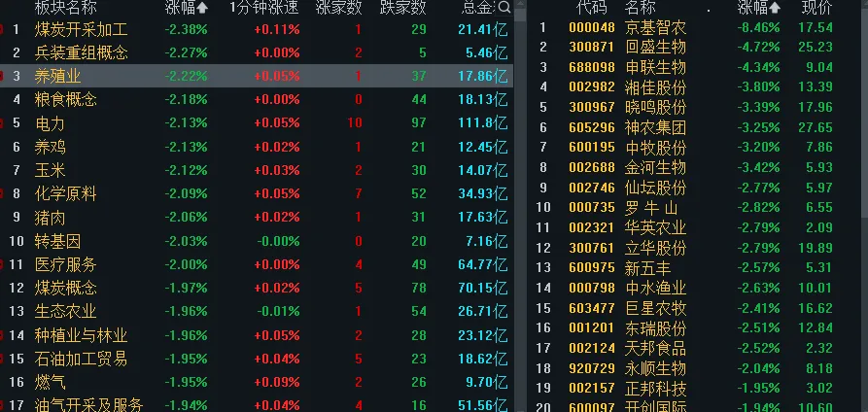Click the 19.89 current price cell

(x=816, y=248)
